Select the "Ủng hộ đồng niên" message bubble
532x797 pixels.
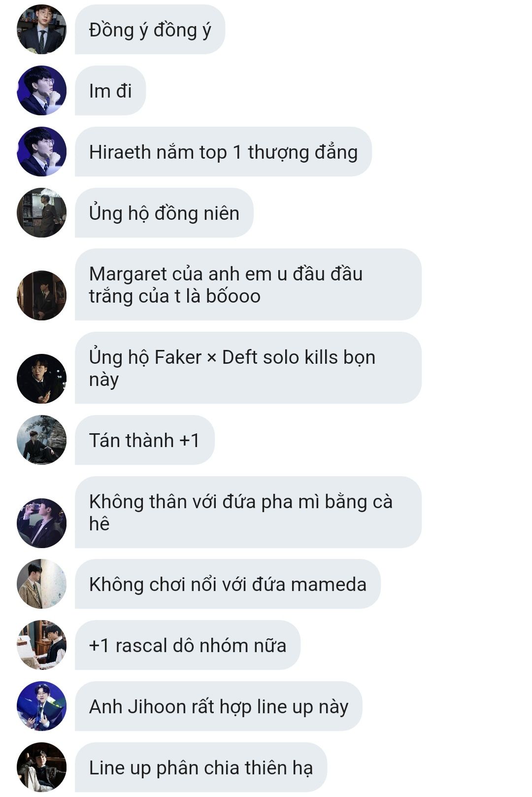pos(164,212)
